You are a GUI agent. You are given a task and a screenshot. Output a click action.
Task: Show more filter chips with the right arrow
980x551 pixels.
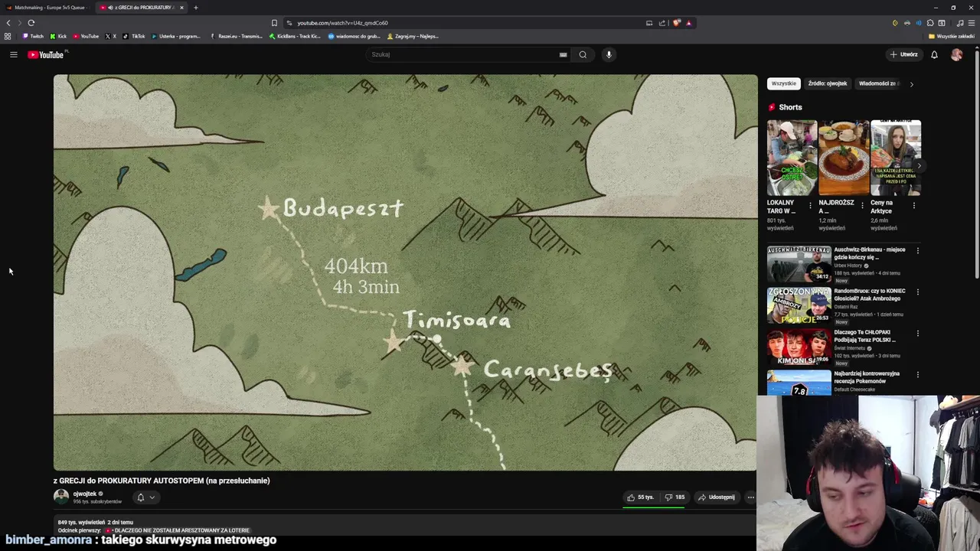[911, 84]
